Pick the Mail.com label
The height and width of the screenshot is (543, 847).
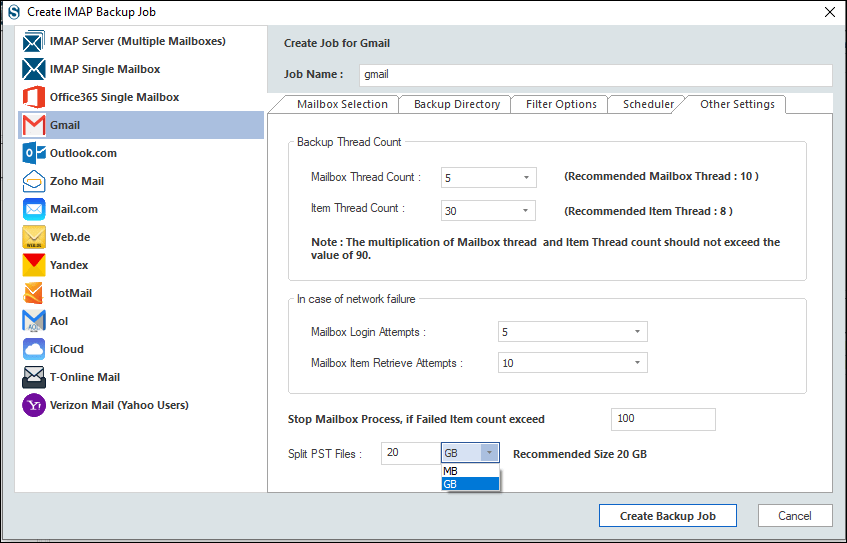point(74,209)
